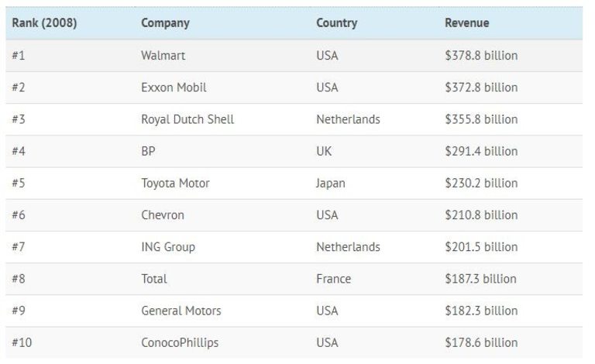Select the Toyota Motor cell
The image size is (595, 364).
coord(175,184)
